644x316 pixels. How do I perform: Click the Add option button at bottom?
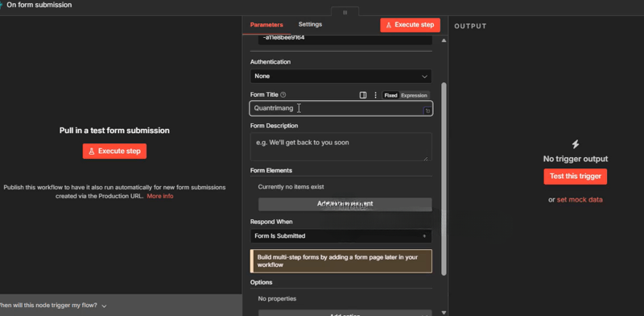345,313
